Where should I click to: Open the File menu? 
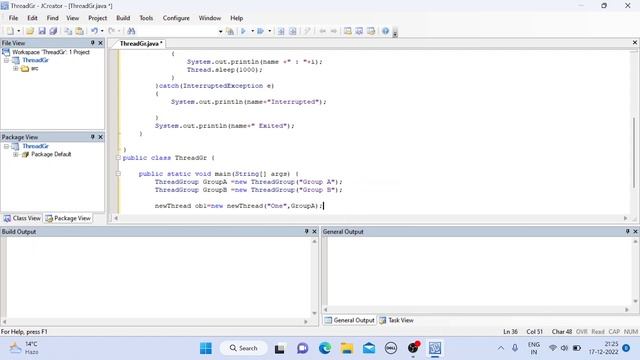click(13, 18)
